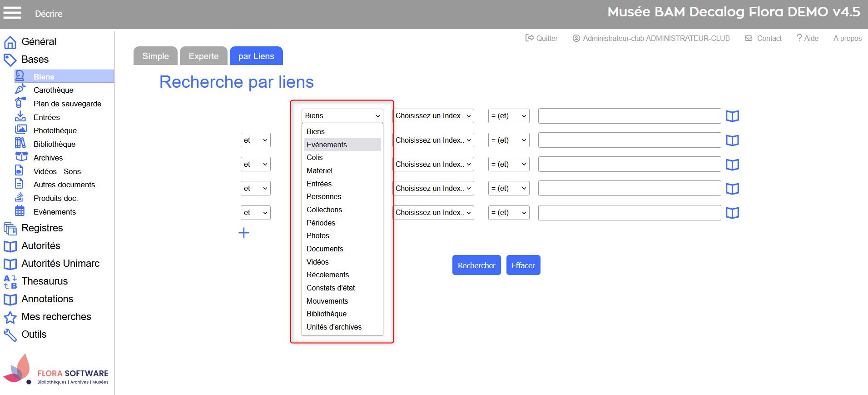Click the Outils wrench icon
This screenshot has height=395, width=868.
pyautogui.click(x=10, y=335)
